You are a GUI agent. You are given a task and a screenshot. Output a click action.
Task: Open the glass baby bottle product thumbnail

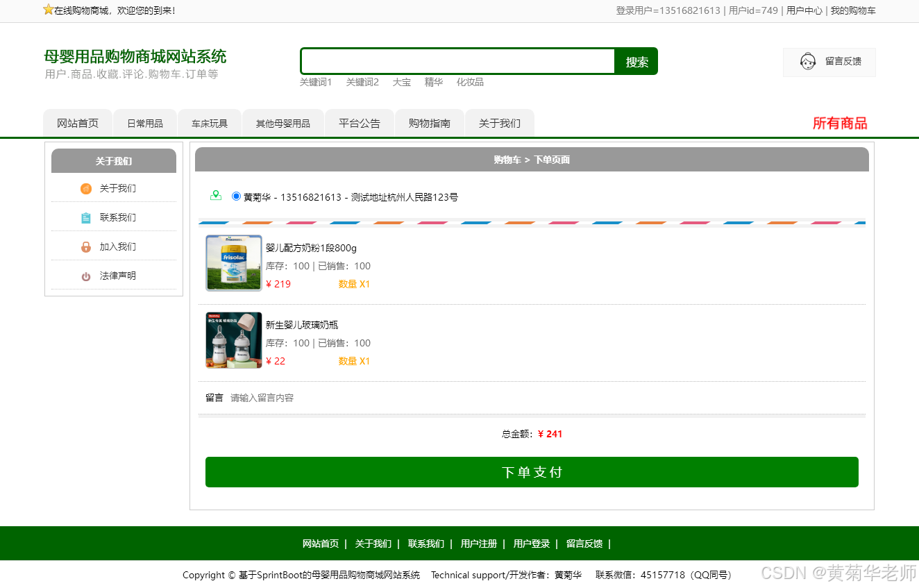[x=234, y=340]
